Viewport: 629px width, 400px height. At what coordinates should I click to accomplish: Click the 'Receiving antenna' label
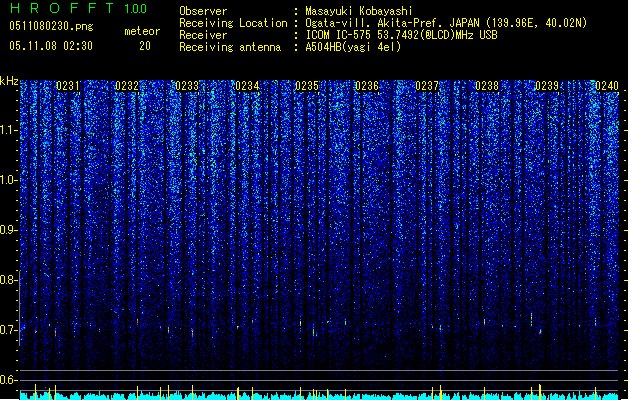coord(230,47)
